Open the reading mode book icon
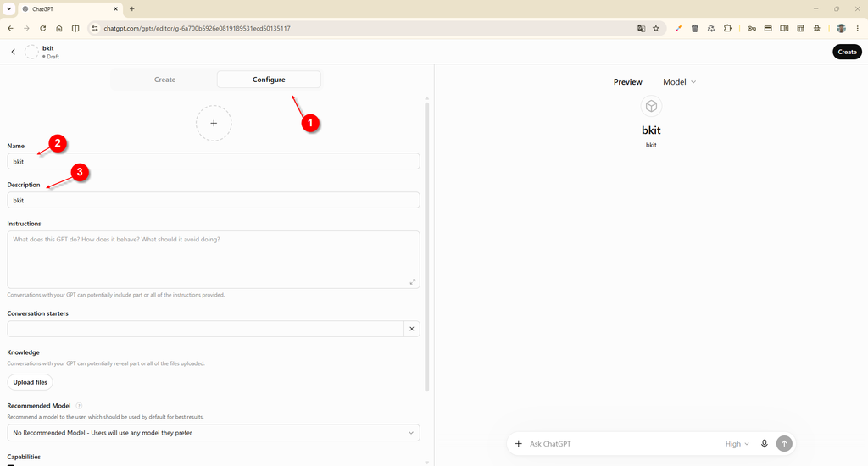 [x=784, y=28]
